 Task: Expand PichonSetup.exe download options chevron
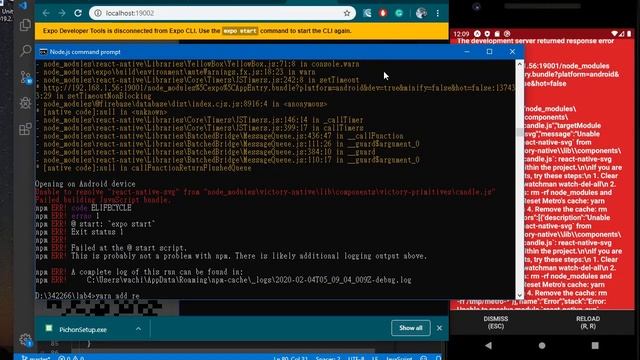click(138, 329)
